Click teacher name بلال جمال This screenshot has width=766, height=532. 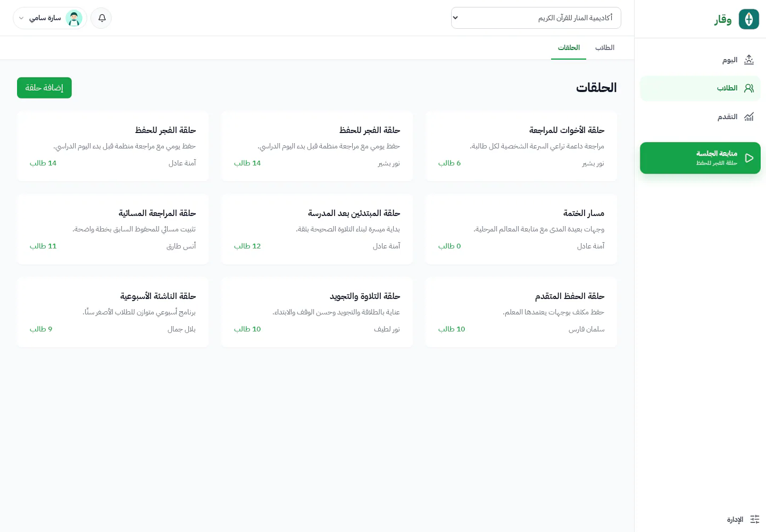181,329
